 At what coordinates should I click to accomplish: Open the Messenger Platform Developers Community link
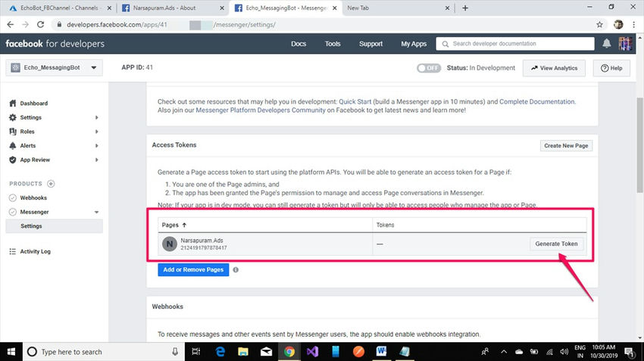coord(261,110)
